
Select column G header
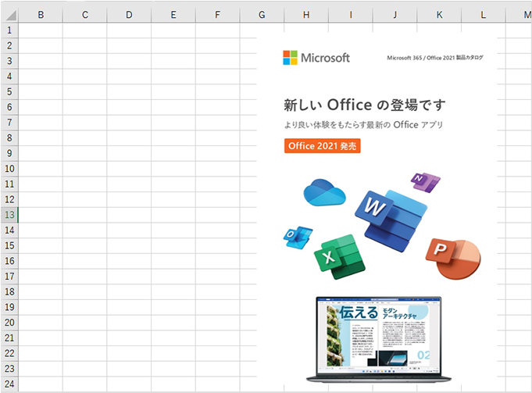pyautogui.click(x=262, y=15)
